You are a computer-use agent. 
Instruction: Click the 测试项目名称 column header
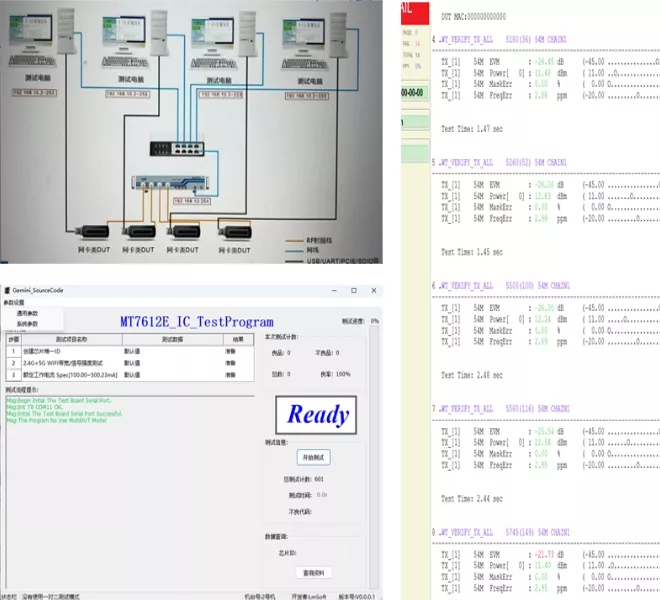[x=72, y=339]
